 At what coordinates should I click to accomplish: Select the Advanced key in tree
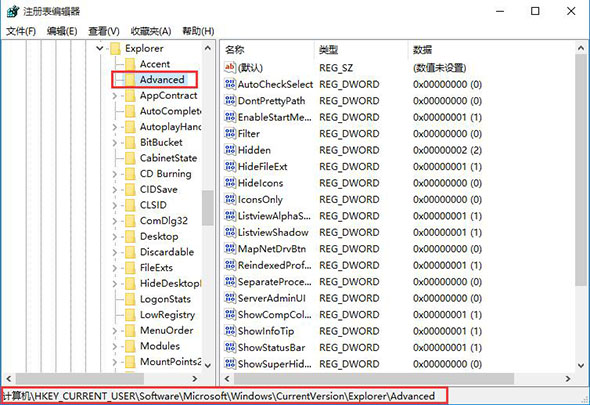point(162,79)
